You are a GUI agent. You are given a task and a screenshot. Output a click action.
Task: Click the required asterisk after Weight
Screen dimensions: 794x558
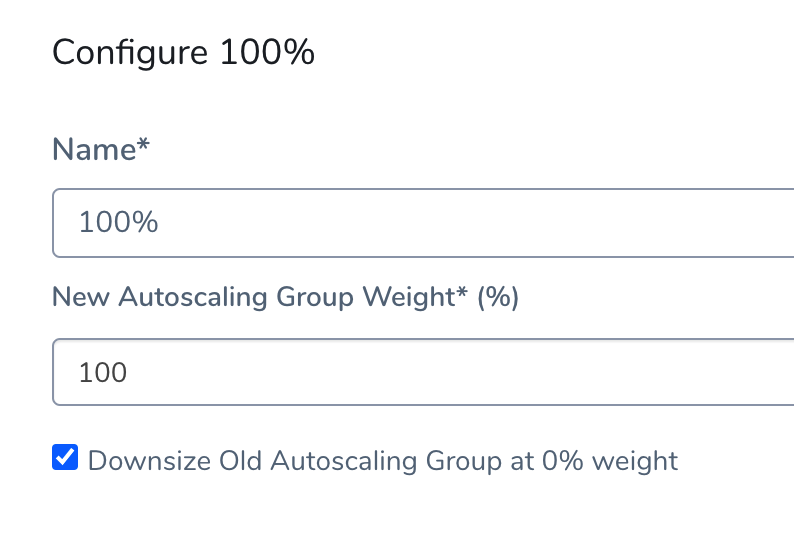click(461, 293)
